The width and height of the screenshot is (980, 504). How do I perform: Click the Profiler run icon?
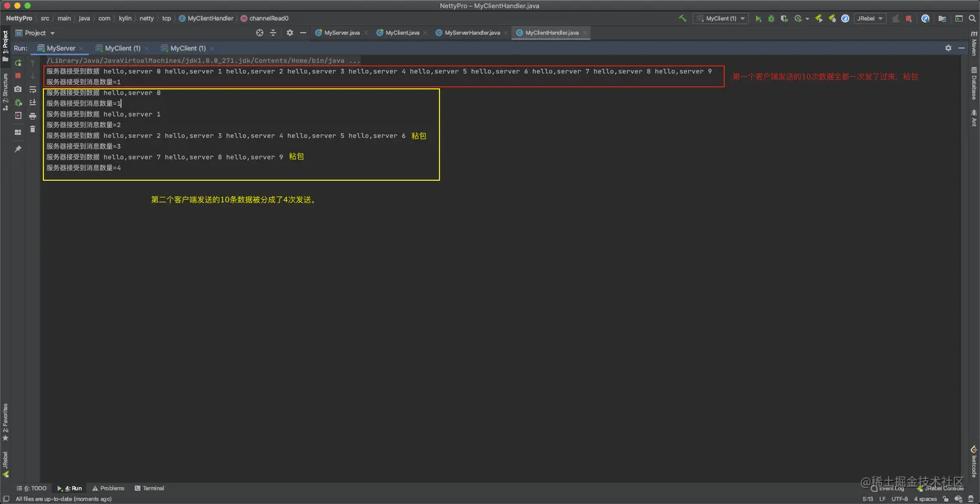[x=798, y=19]
